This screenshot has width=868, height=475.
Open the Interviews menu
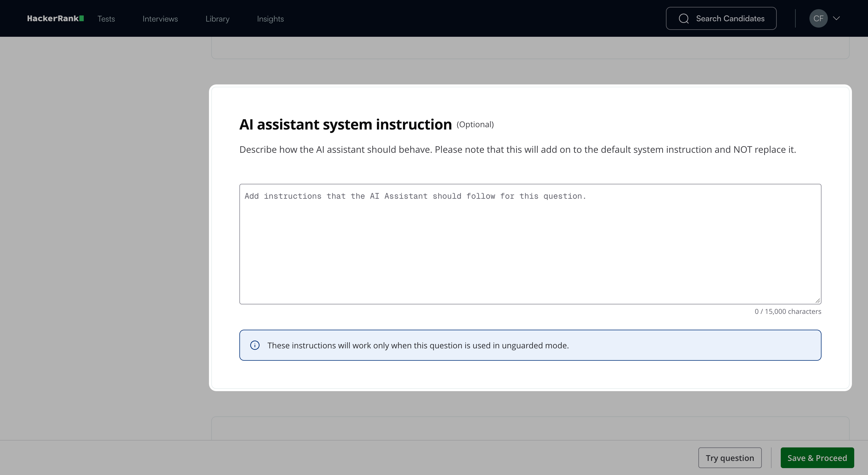[160, 19]
